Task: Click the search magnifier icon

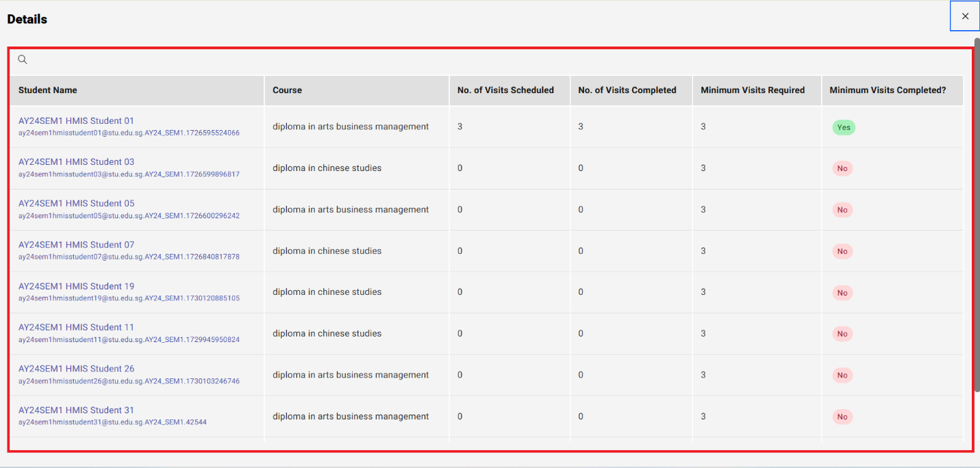Action: [x=23, y=60]
